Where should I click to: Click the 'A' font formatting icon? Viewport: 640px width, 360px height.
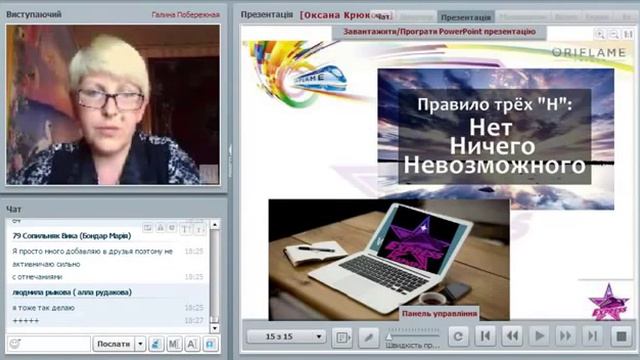[192, 344]
